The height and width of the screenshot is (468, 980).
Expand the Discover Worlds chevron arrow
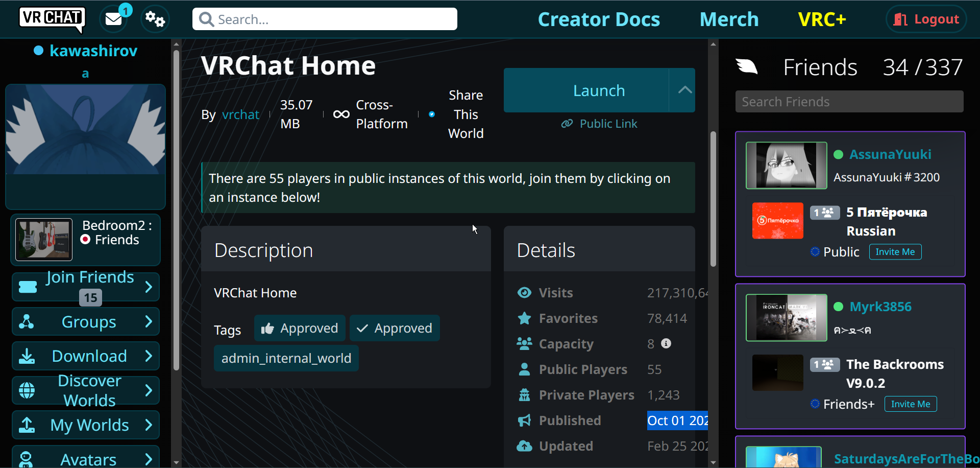pos(149,390)
